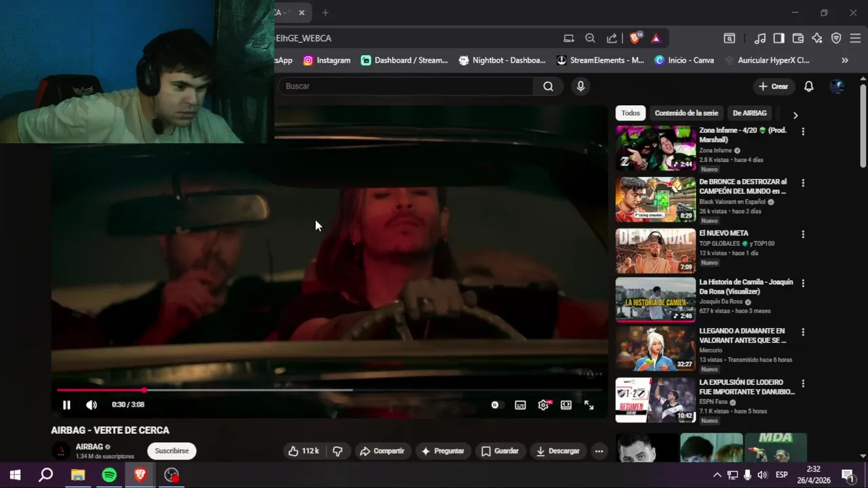868x488 pixels.
Task: Open the LLEGANDO A DIAMANTE EN VALORANT video title
Action: [x=743, y=335]
